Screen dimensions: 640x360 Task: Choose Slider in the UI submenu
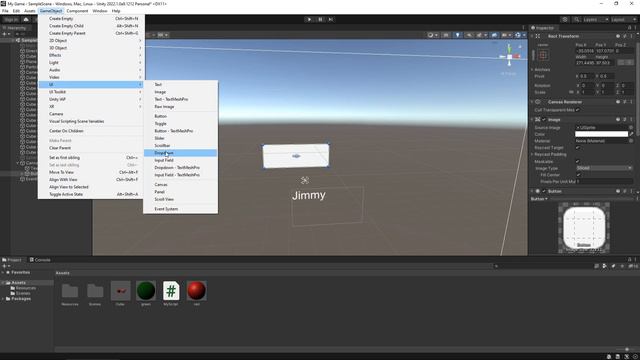180,138
